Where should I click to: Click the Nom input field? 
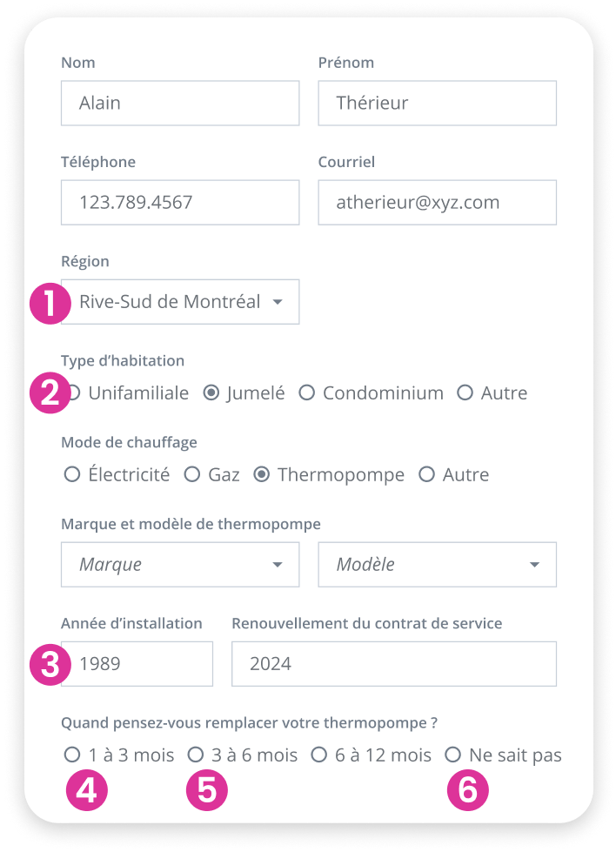(x=179, y=103)
